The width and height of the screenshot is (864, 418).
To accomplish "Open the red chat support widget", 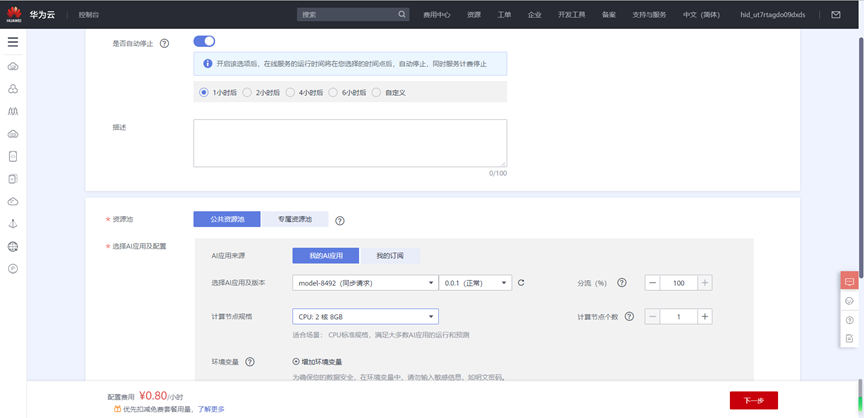I will pos(849,281).
